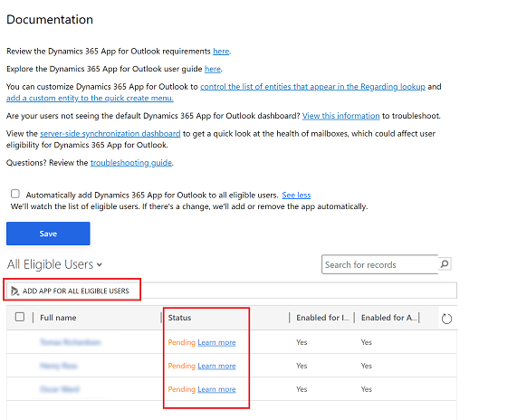Focus the Search for records field
Screen dimensions: 517x420
380,264
